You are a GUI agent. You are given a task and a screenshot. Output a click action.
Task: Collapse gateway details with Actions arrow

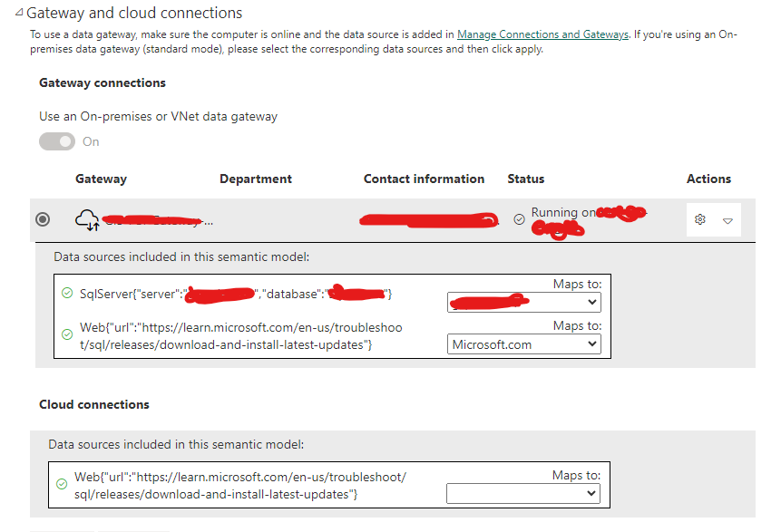727,220
